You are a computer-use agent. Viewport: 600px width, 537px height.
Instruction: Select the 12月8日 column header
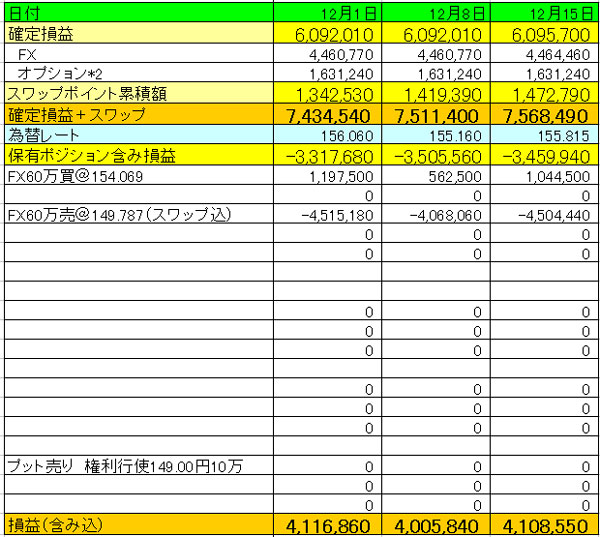click(x=459, y=13)
